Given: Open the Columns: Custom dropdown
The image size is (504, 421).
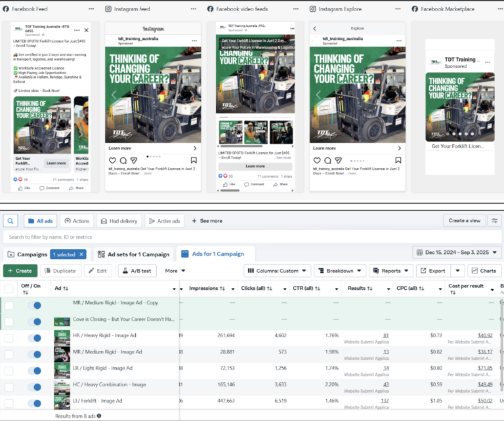Looking at the screenshot, I should point(277,271).
